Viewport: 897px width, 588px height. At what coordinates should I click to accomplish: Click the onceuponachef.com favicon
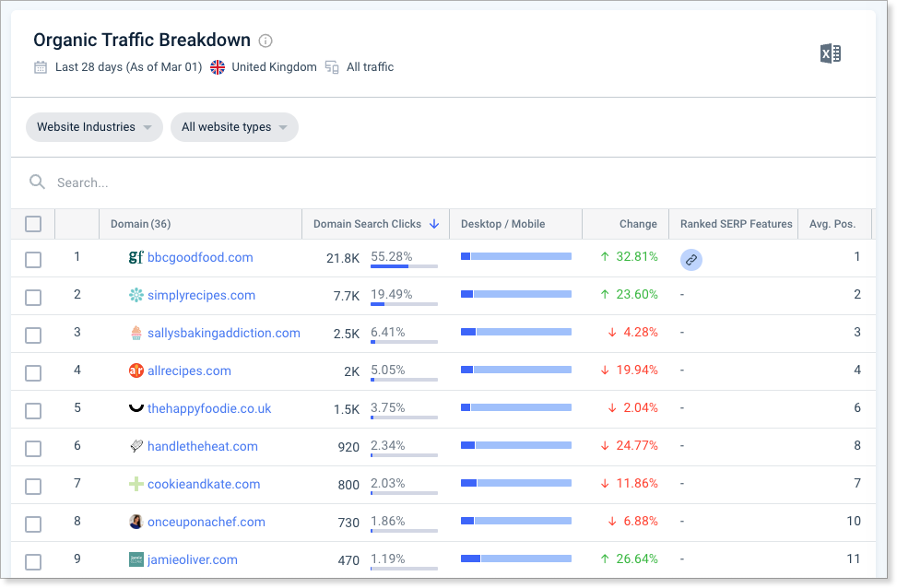(x=136, y=522)
